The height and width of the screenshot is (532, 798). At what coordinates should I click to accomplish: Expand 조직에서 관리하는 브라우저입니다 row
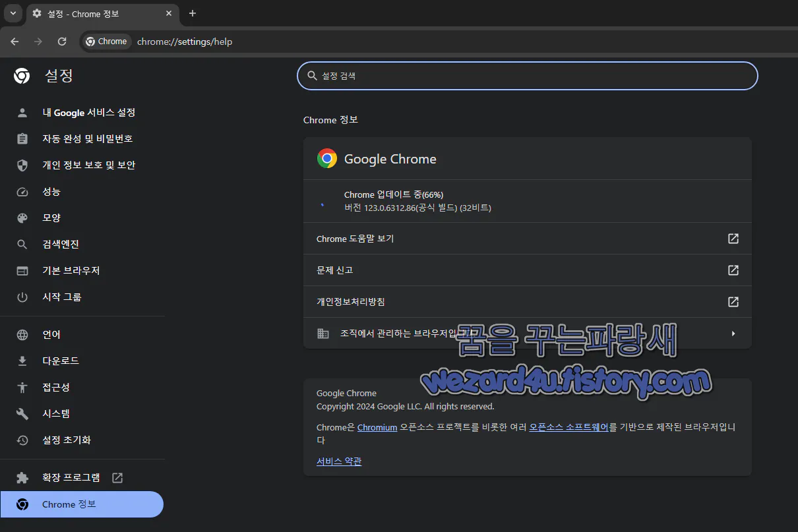pyautogui.click(x=733, y=334)
